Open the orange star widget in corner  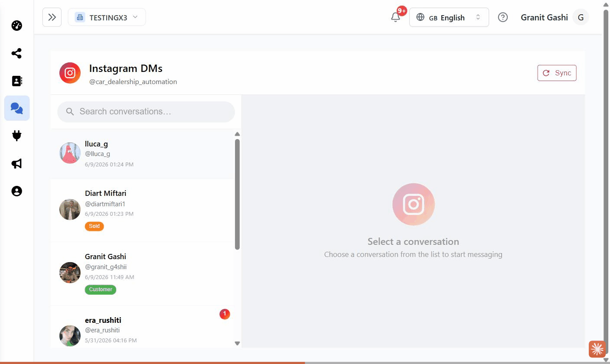[597, 349]
